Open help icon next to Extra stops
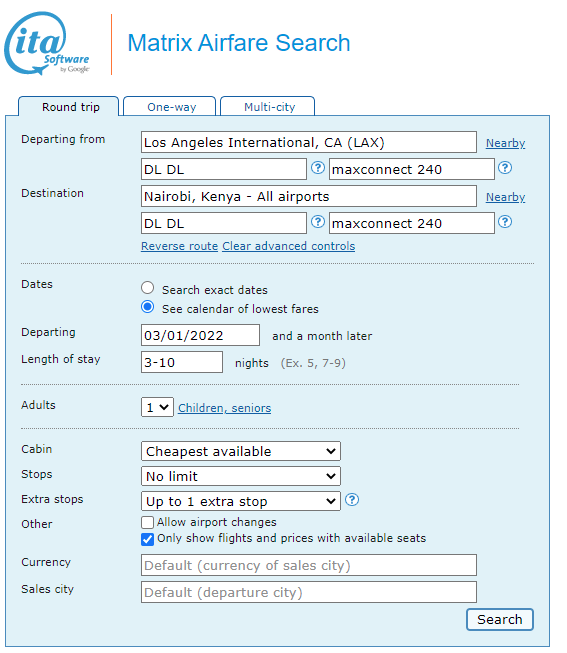Screen dimensions: 567x653 click(352, 500)
